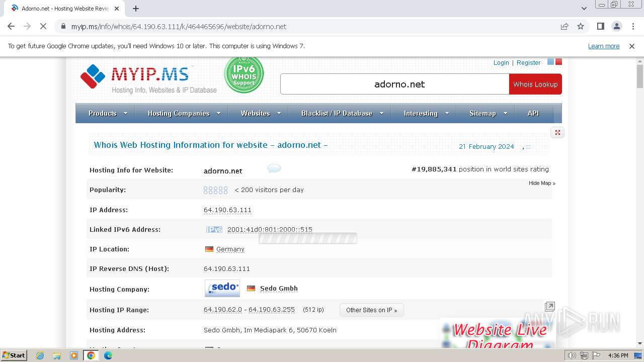644x362 pixels.
Task: Click the external window popout icon
Action: (550, 306)
